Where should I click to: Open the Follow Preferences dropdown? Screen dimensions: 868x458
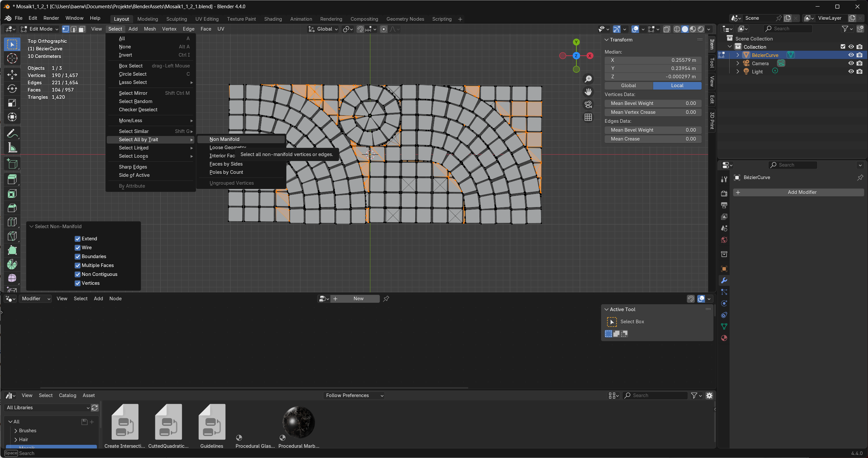354,395
